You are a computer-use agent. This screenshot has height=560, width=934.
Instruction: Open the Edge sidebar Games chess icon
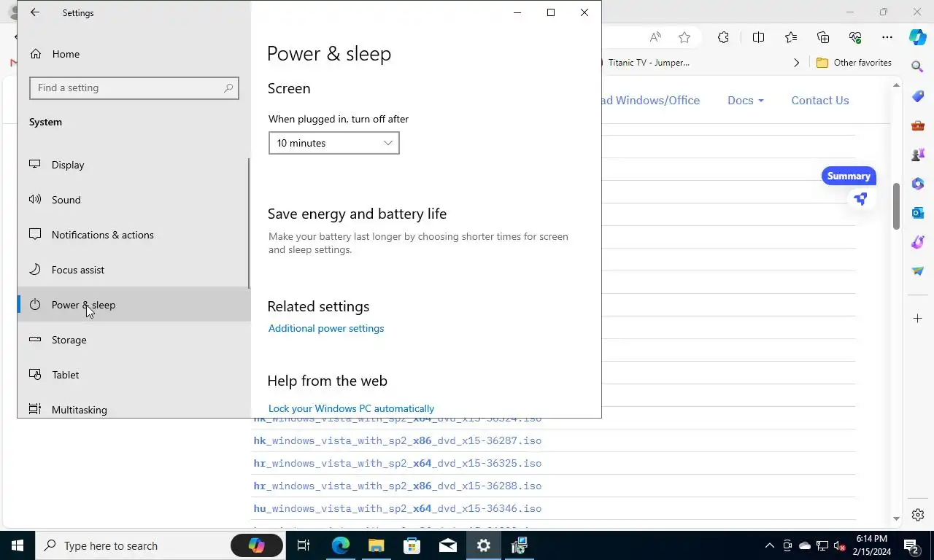(918, 155)
